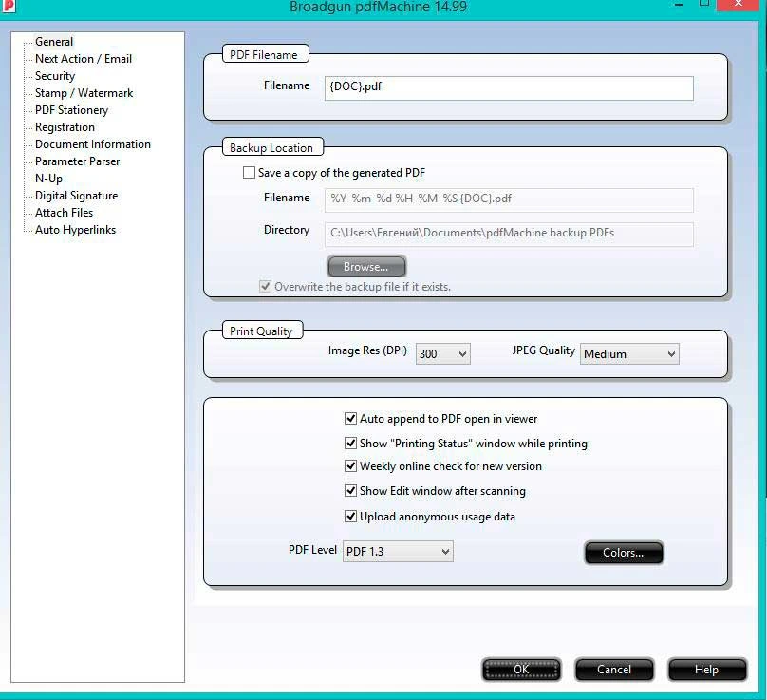The width and height of the screenshot is (767, 700).
Task: Select PDF Stationery in the tree
Action: [x=71, y=110]
